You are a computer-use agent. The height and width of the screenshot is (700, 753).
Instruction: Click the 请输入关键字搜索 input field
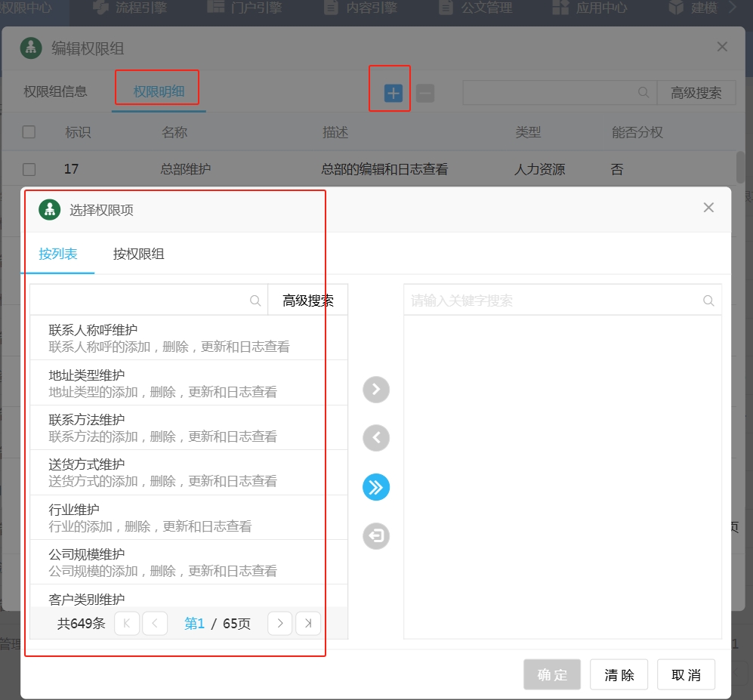(x=551, y=301)
